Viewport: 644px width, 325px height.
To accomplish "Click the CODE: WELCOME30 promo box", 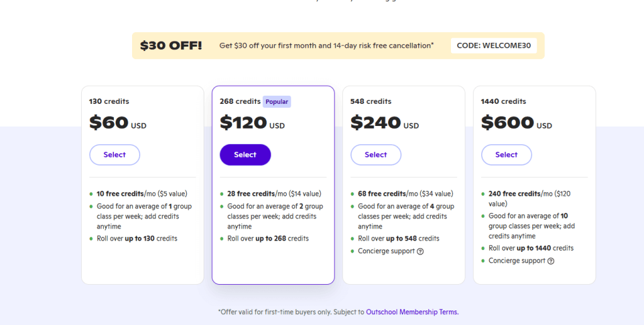I will (494, 46).
